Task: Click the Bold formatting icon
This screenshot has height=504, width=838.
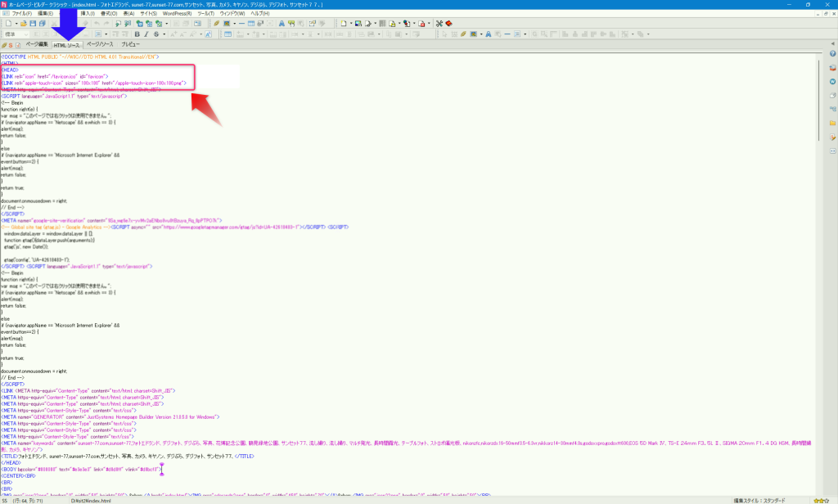Action: 137,34
